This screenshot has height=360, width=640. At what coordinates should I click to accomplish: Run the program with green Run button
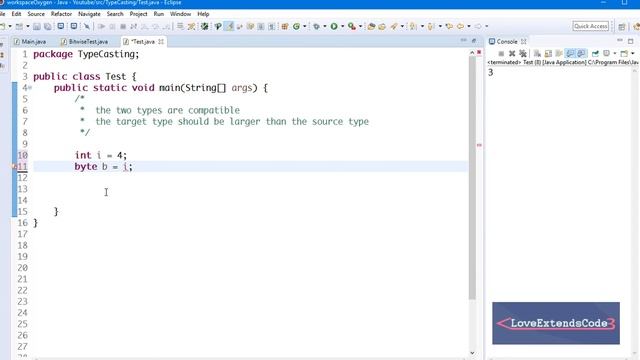coord(334,27)
